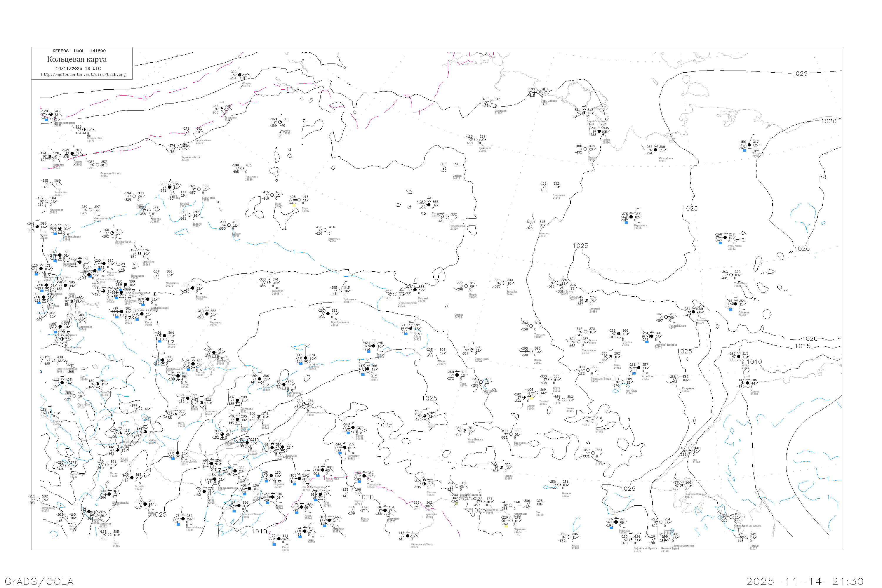Click the Чокурдах station filled circle

pyautogui.click(x=749, y=145)
